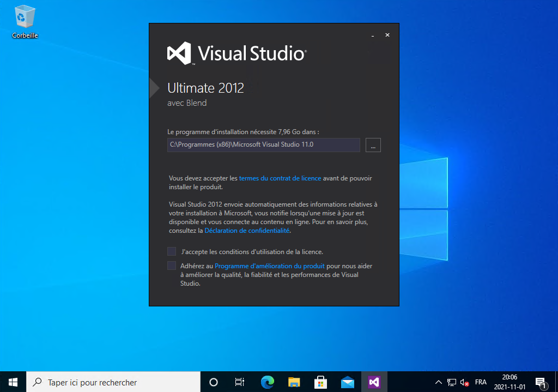This screenshot has width=558, height=392.
Task: Open Microsoft Store from the taskbar
Action: click(321, 382)
